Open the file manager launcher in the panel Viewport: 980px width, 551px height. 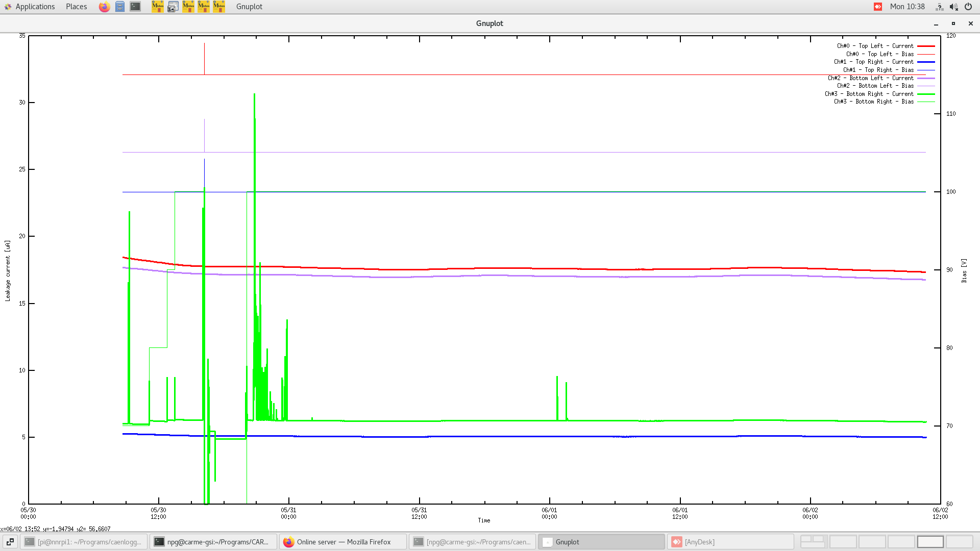pos(119,7)
